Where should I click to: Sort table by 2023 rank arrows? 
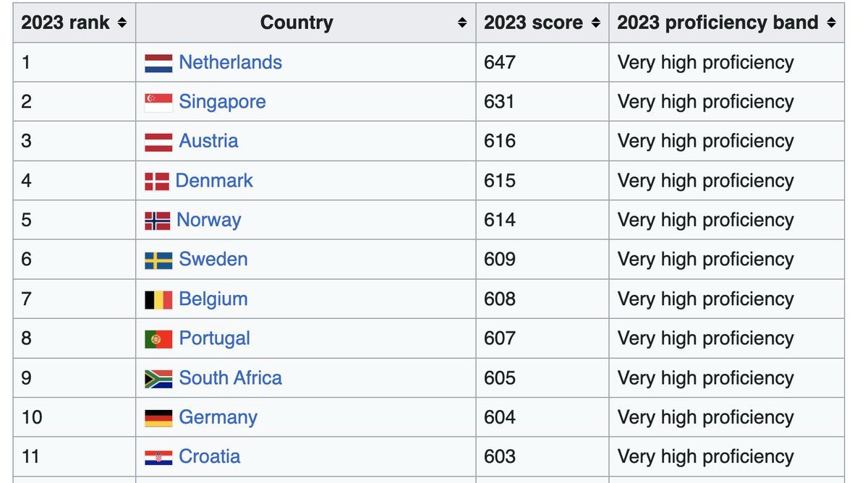click(122, 23)
